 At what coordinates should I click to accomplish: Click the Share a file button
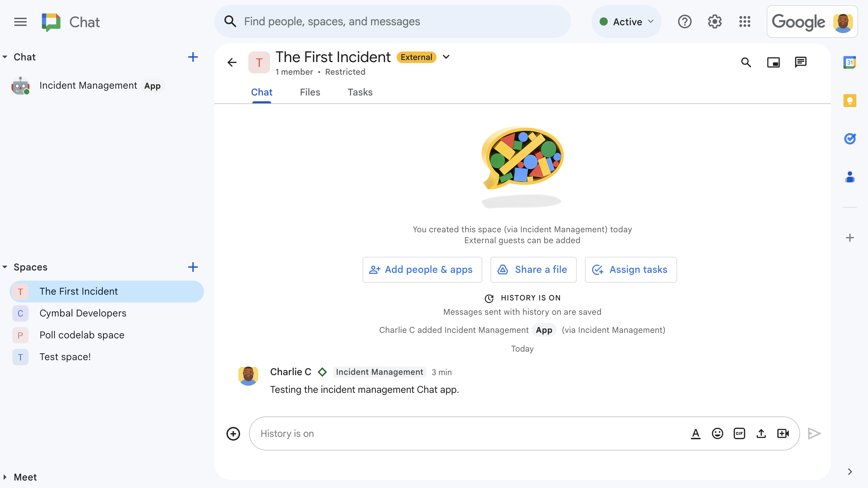point(533,269)
